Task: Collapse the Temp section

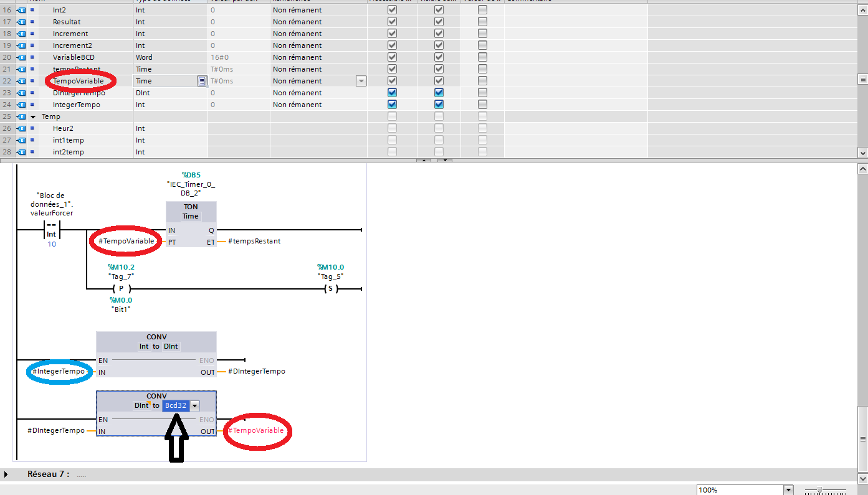Action: (x=33, y=116)
